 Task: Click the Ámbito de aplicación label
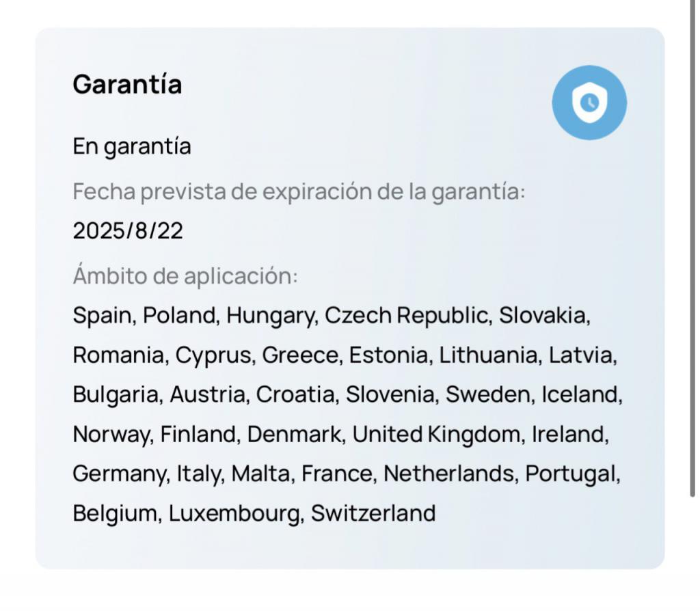(185, 275)
